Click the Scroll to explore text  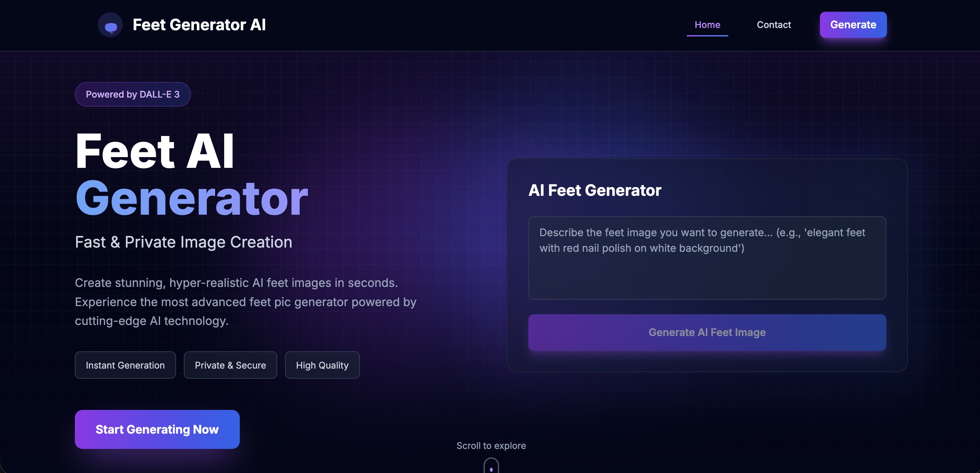[491, 446]
